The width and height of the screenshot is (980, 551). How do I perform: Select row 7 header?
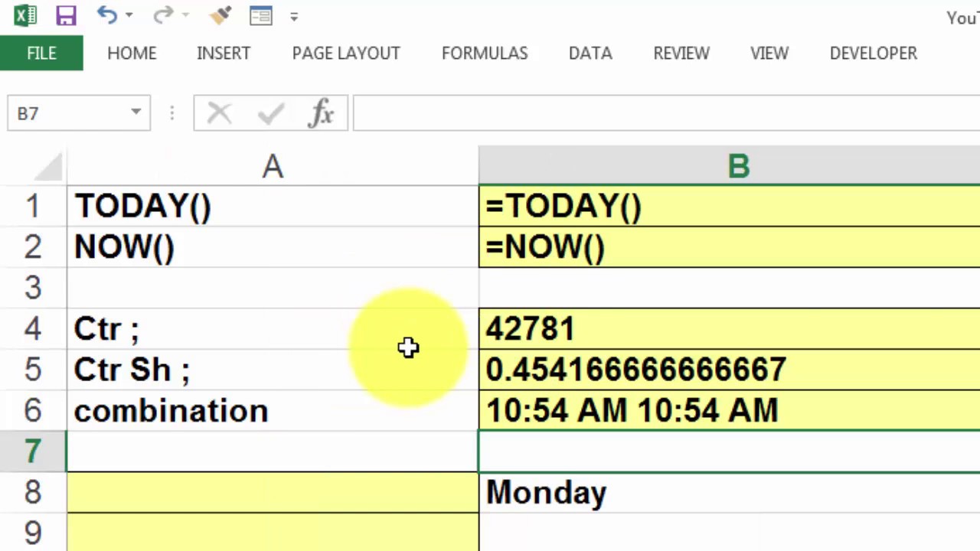click(33, 452)
